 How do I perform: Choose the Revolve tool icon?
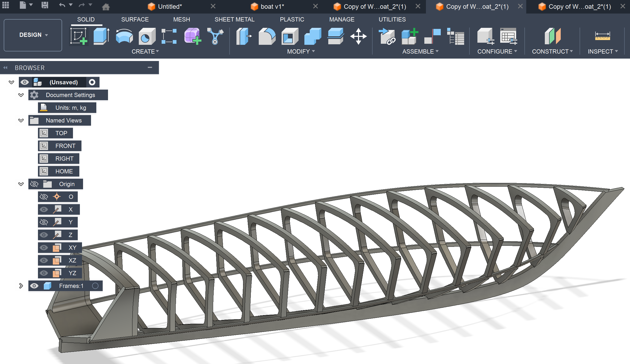pos(124,36)
